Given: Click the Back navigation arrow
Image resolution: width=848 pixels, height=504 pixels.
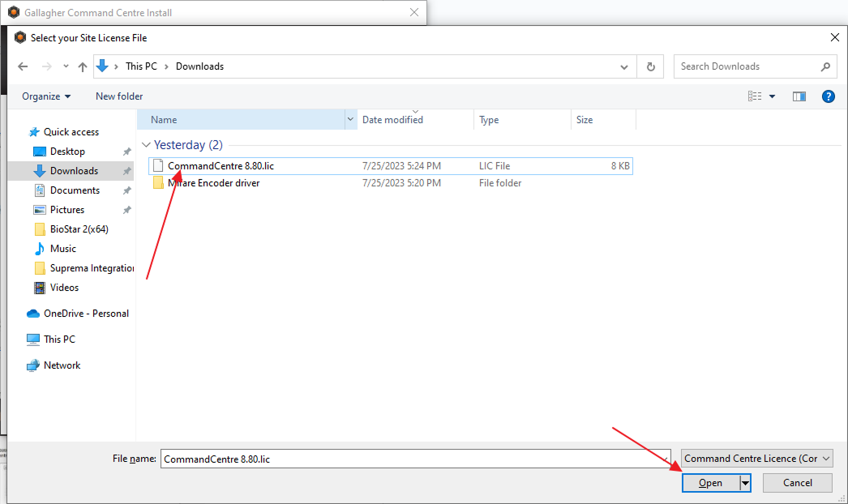Looking at the screenshot, I should pos(23,66).
